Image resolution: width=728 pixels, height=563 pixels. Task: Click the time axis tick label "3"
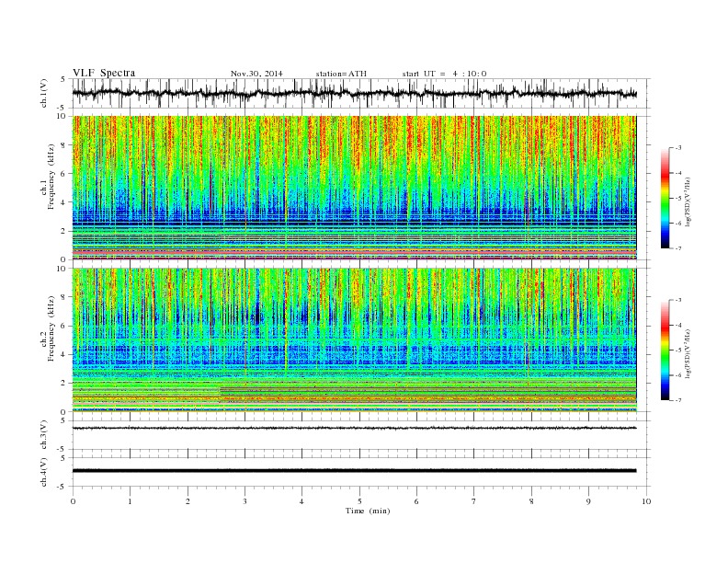tap(245, 501)
